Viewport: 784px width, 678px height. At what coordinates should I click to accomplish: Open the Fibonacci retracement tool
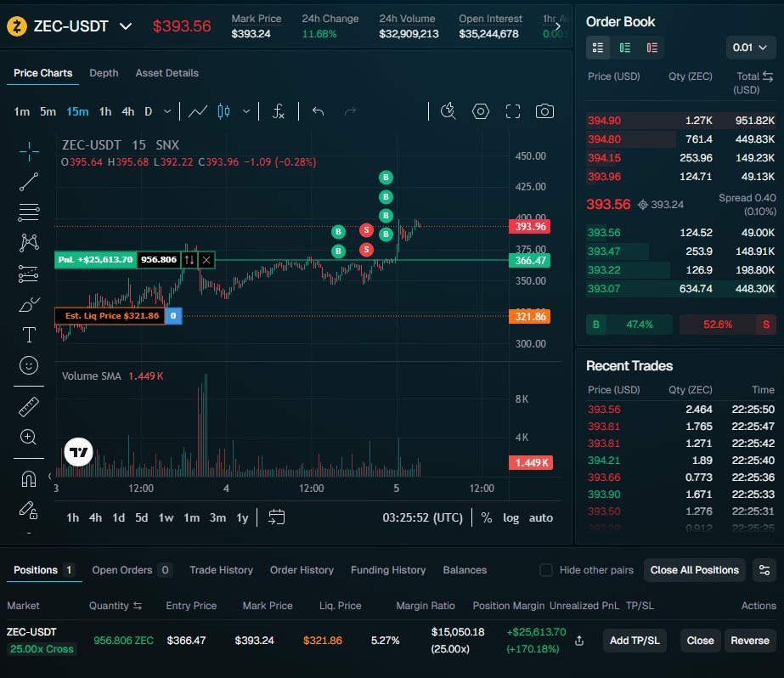pos(29,212)
